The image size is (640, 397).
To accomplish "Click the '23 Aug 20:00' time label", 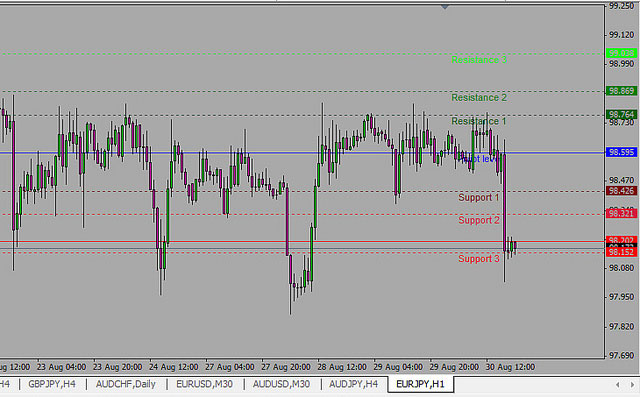I will click(x=118, y=367).
